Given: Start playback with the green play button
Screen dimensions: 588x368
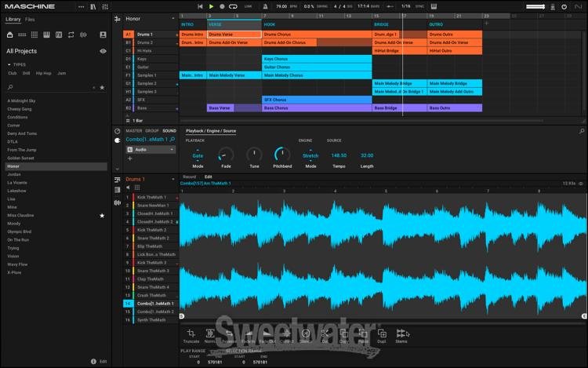Looking at the screenshot, I should point(211,6).
